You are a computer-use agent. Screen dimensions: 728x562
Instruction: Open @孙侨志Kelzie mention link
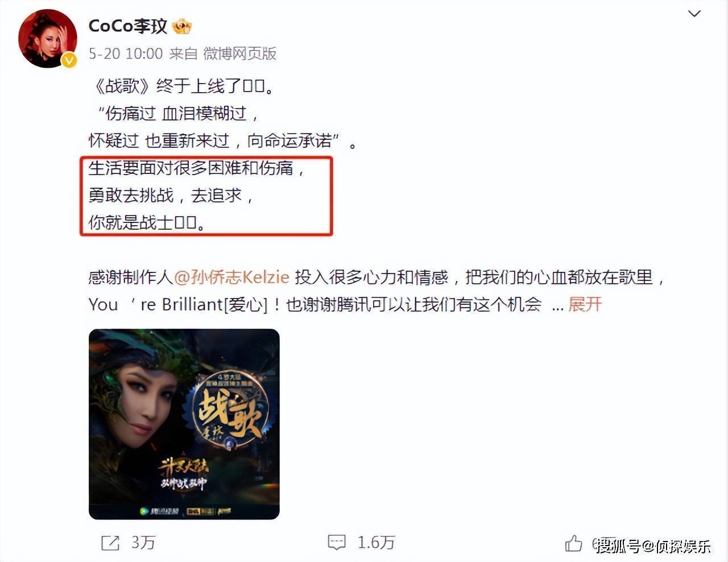coord(231,277)
